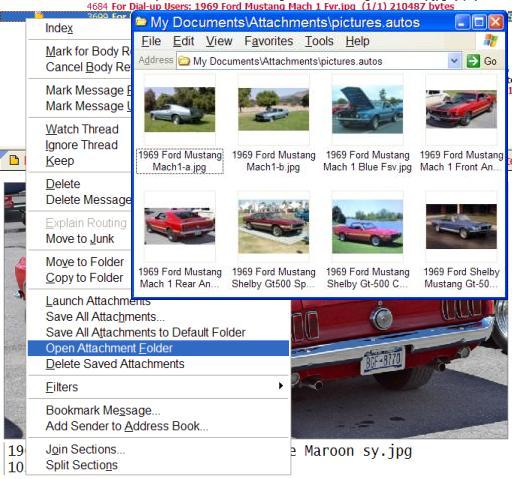Click yellow note icon left of menu

(14, 160)
